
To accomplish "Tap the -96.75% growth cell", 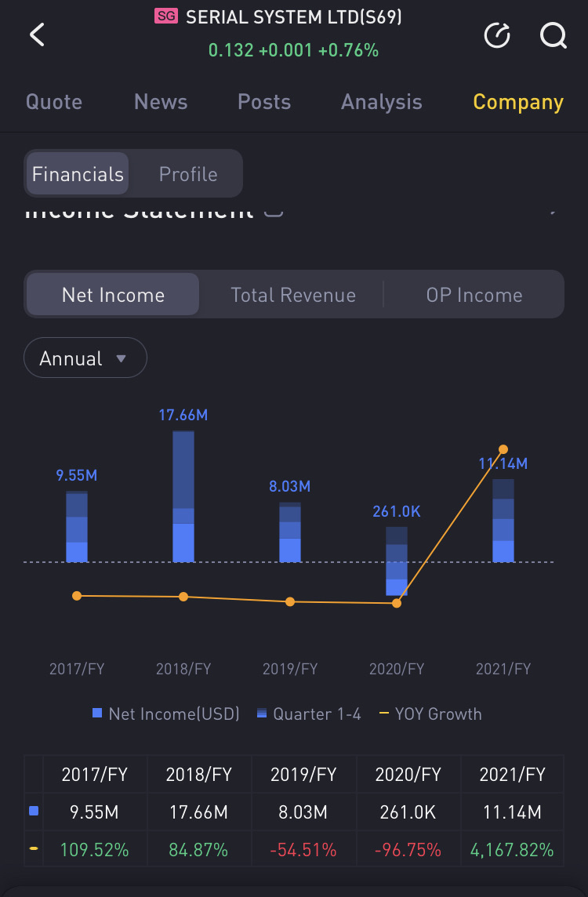I will point(408,850).
